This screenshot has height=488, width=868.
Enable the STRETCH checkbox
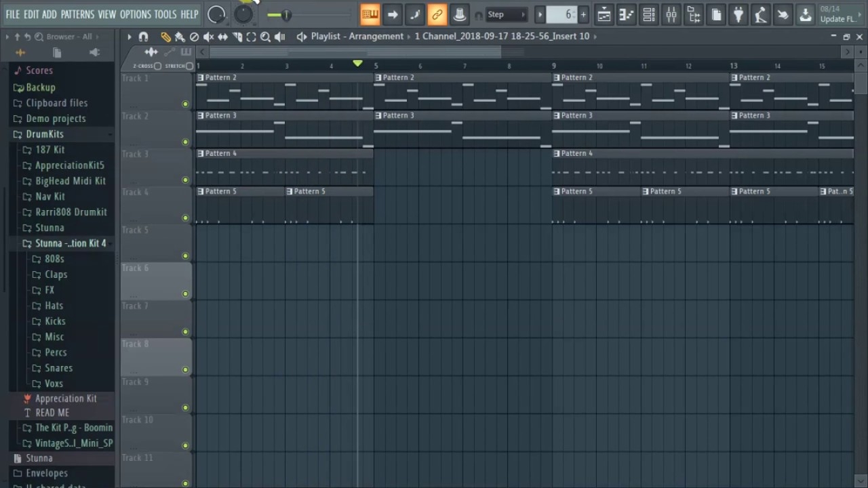(189, 66)
